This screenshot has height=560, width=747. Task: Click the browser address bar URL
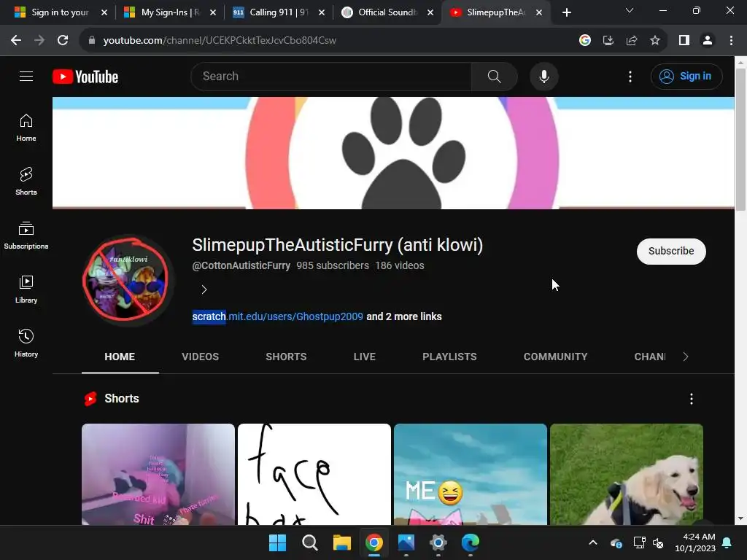click(x=220, y=41)
